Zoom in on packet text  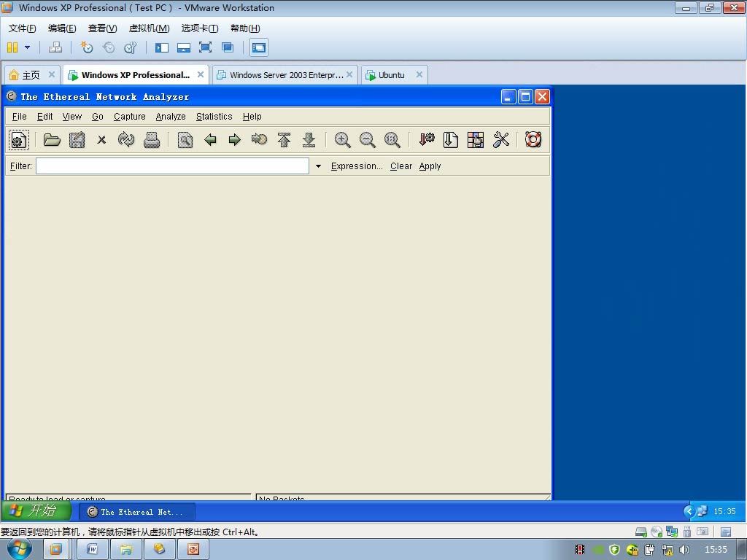point(342,139)
